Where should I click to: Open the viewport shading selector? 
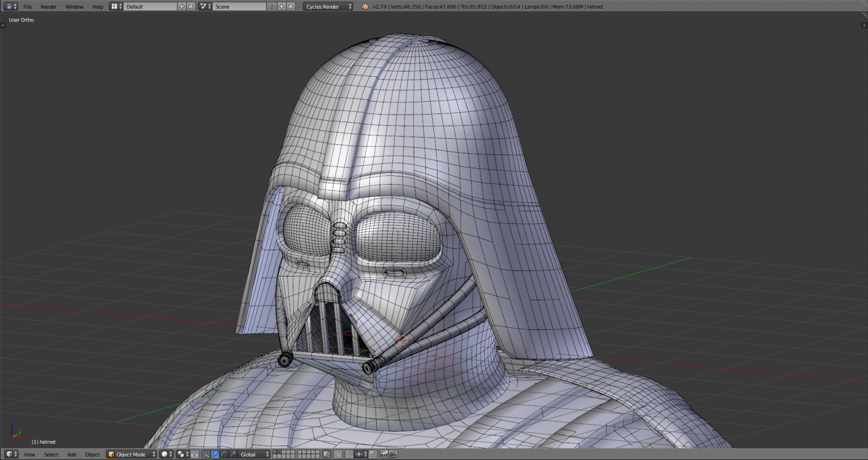(166, 454)
